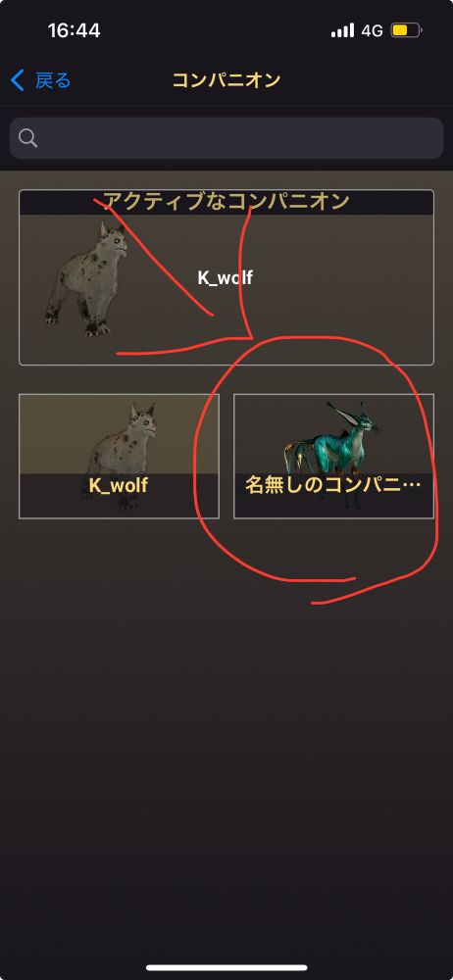This screenshot has height=980, width=453.
Task: Select the teal creature companion thumbnail
Action: click(333, 457)
